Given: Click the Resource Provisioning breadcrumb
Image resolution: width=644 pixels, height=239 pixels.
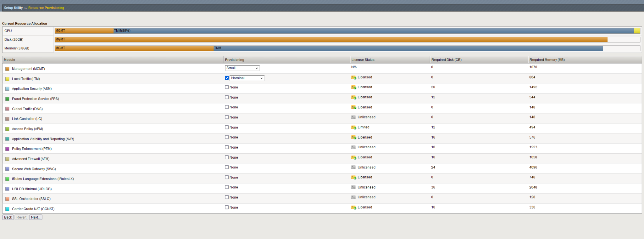Looking at the screenshot, I should [x=46, y=8].
